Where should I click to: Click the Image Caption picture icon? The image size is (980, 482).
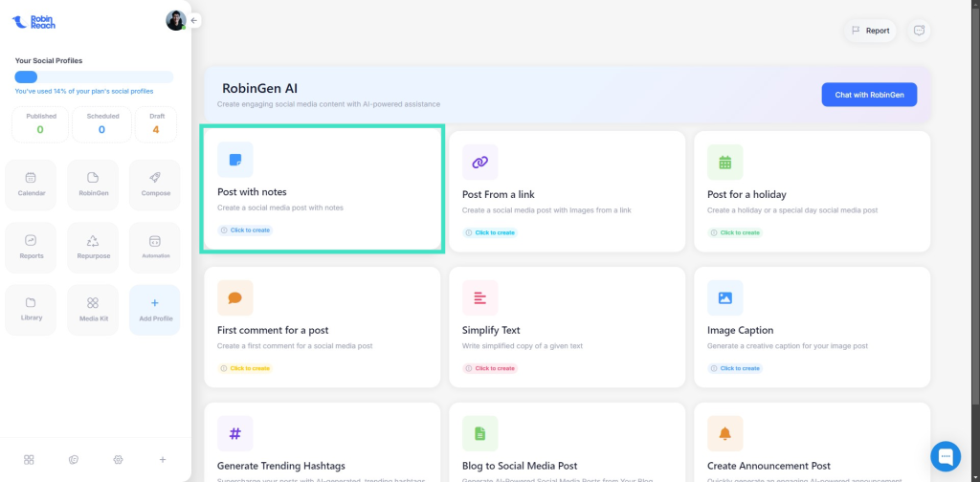(725, 297)
